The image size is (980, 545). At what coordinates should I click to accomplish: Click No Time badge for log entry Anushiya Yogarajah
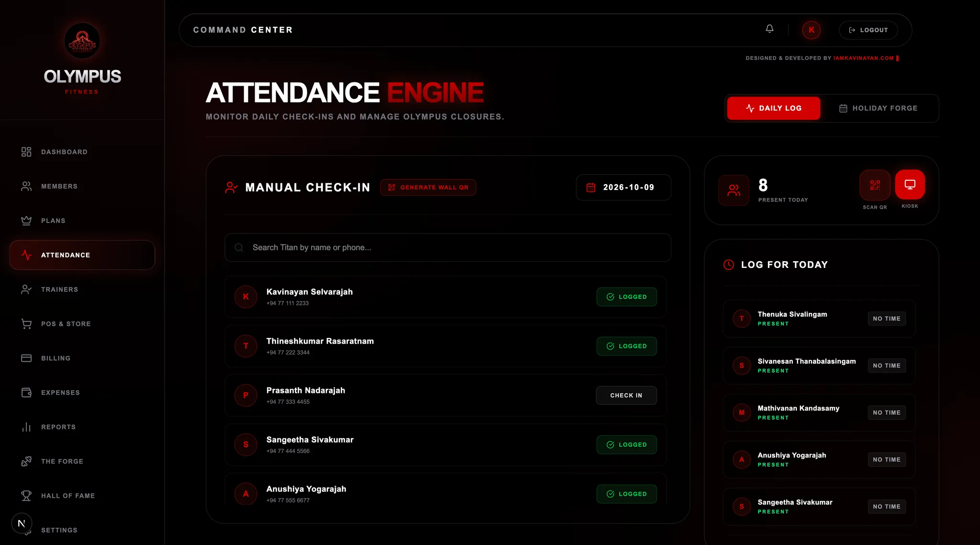click(887, 459)
